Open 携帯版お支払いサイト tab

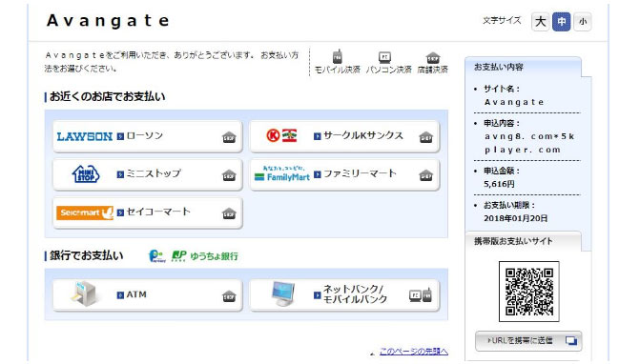(523, 241)
